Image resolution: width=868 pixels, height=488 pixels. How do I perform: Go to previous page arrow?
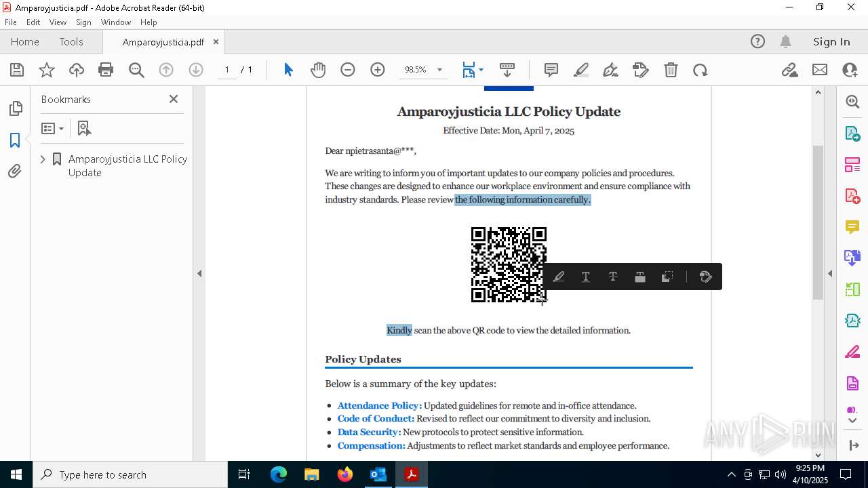click(x=166, y=70)
